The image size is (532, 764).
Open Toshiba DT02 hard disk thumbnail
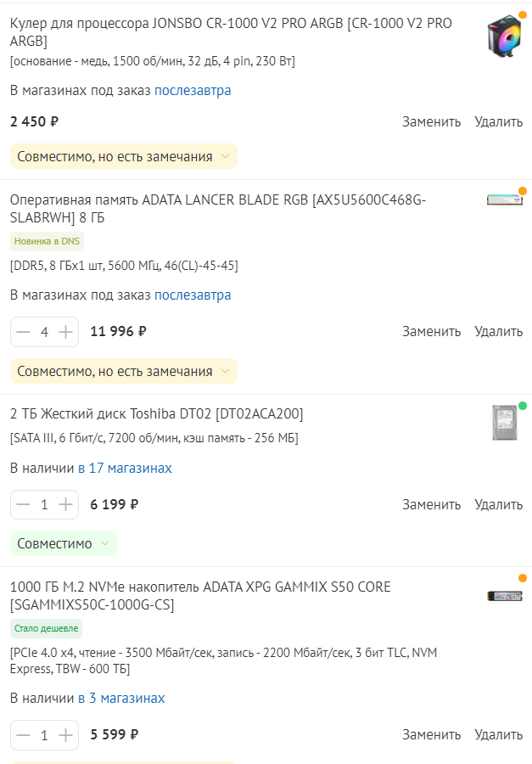point(504,422)
